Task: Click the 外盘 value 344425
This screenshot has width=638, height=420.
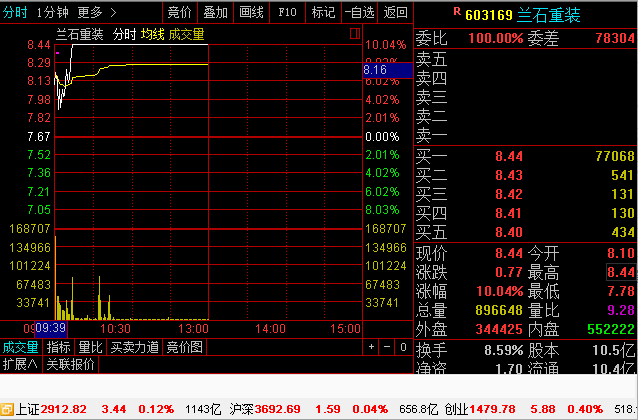Action: tap(499, 329)
